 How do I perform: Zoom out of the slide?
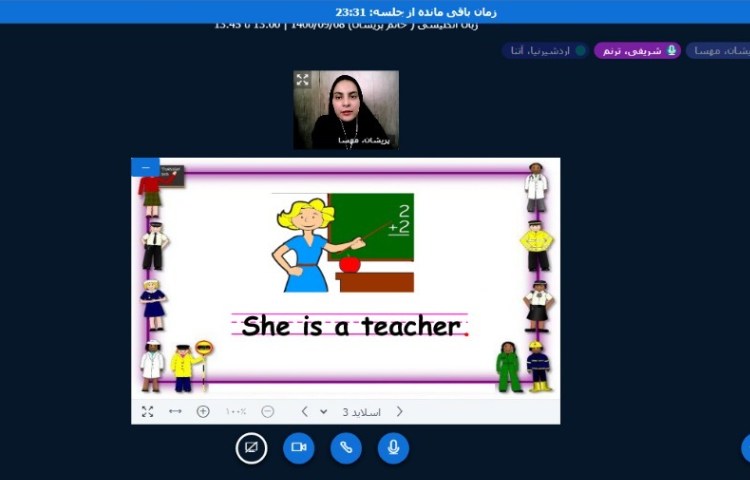(267, 411)
